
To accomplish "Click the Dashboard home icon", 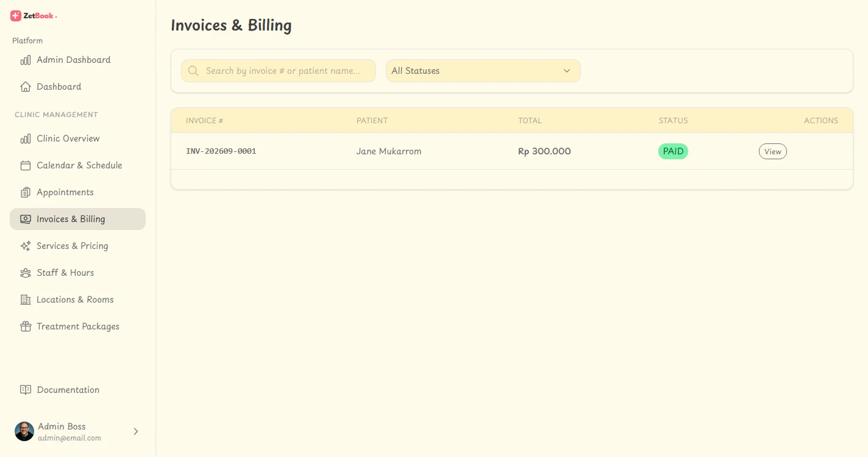I will point(26,87).
